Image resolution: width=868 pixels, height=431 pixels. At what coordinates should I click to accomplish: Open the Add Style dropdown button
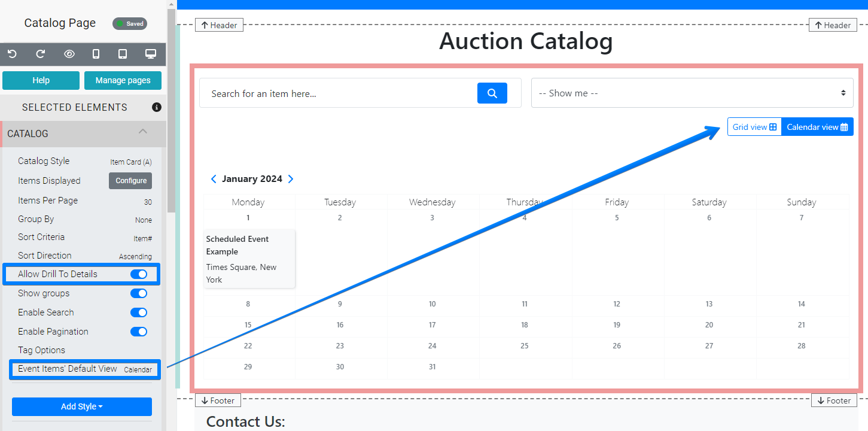(x=82, y=406)
